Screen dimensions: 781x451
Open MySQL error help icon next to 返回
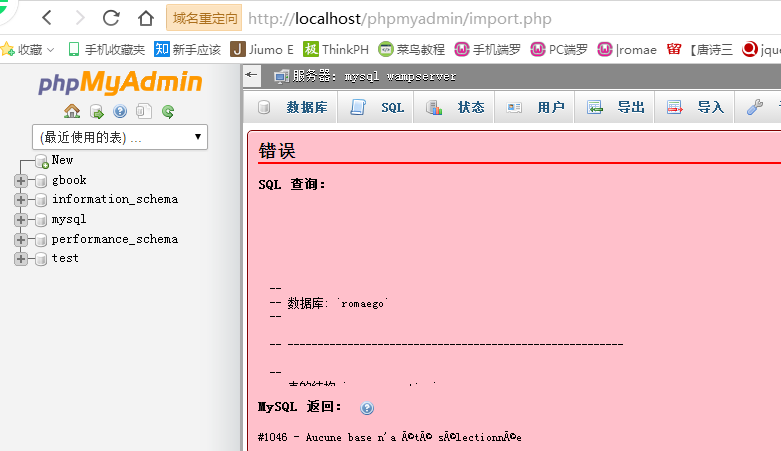click(x=367, y=408)
